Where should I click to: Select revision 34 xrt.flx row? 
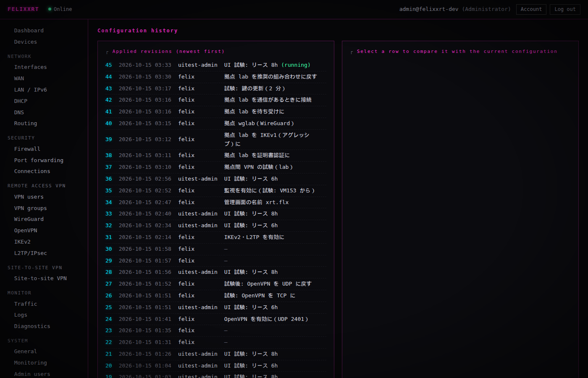215,202
